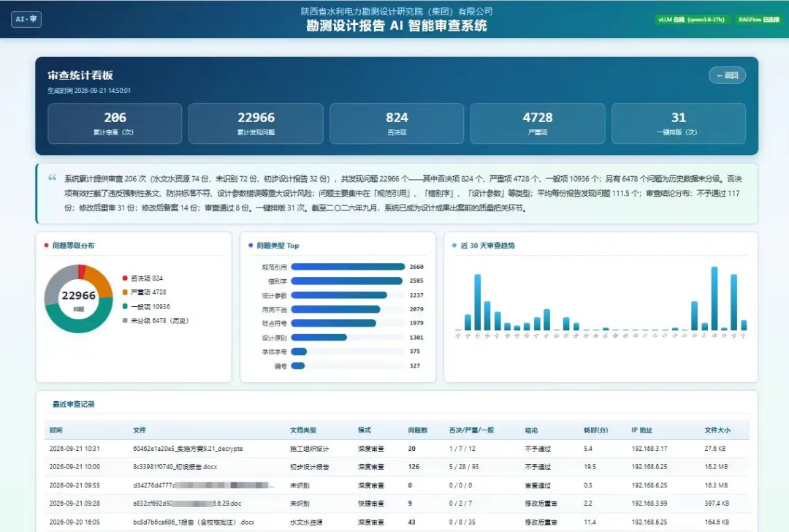The height and width of the screenshot is (532, 789).
Task: Click timestamp 2026-09-21 10:00
Action: tap(75, 466)
